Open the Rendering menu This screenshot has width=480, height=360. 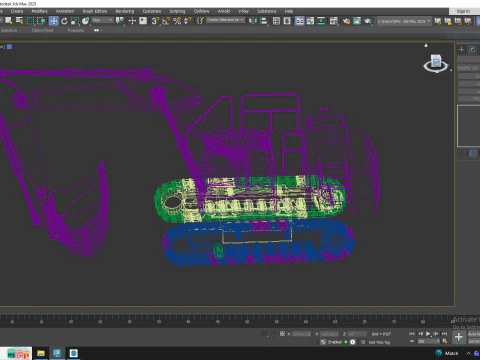tap(125, 11)
